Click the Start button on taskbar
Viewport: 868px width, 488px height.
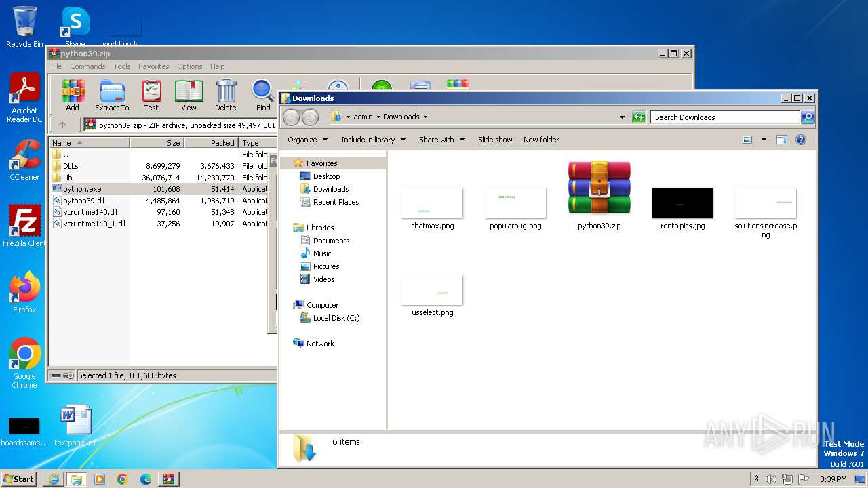[x=19, y=479]
